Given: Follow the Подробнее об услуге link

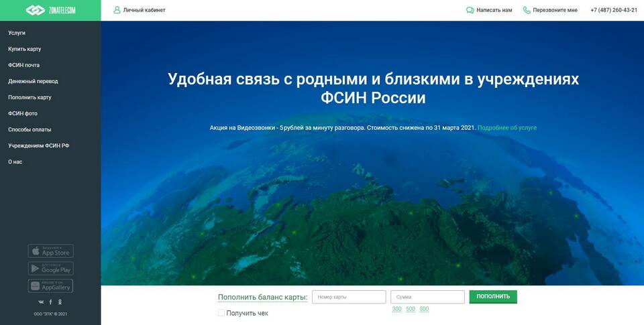Looking at the screenshot, I should 507,127.
